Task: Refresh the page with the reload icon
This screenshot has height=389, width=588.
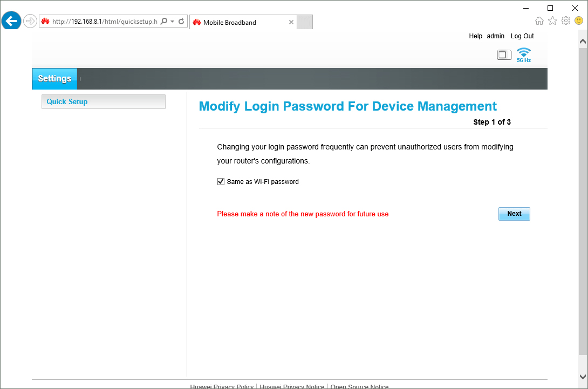Action: pos(181,22)
